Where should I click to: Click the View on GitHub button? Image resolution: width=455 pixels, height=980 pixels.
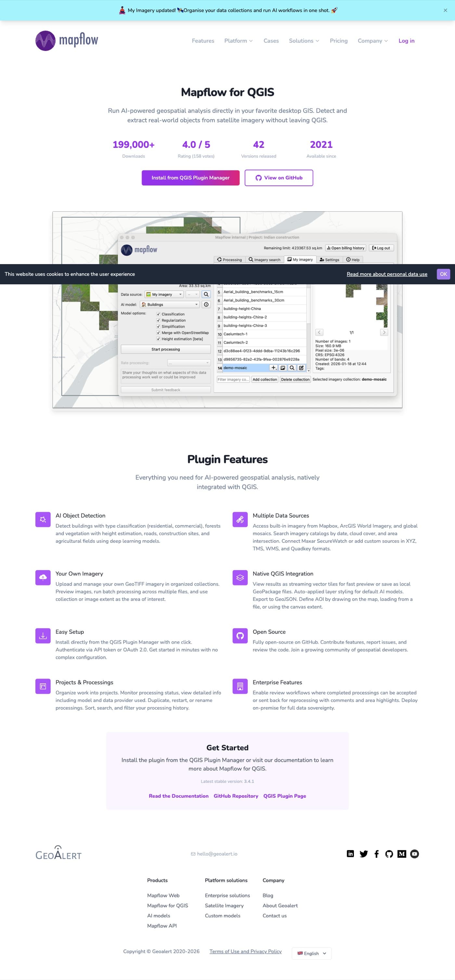[x=279, y=178]
